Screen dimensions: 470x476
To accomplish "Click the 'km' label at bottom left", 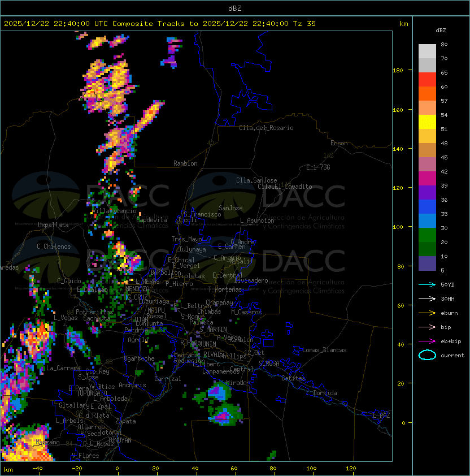I will pyautogui.click(x=8, y=470).
